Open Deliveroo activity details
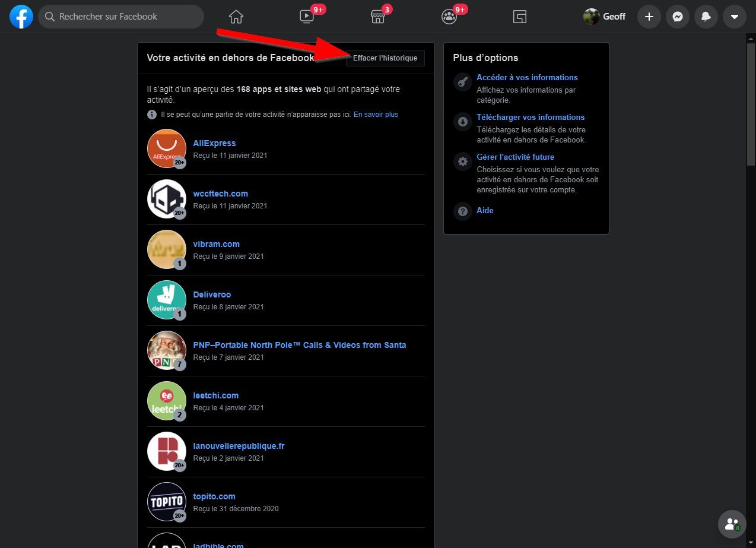Image resolution: width=756 pixels, height=548 pixels. 212,294
